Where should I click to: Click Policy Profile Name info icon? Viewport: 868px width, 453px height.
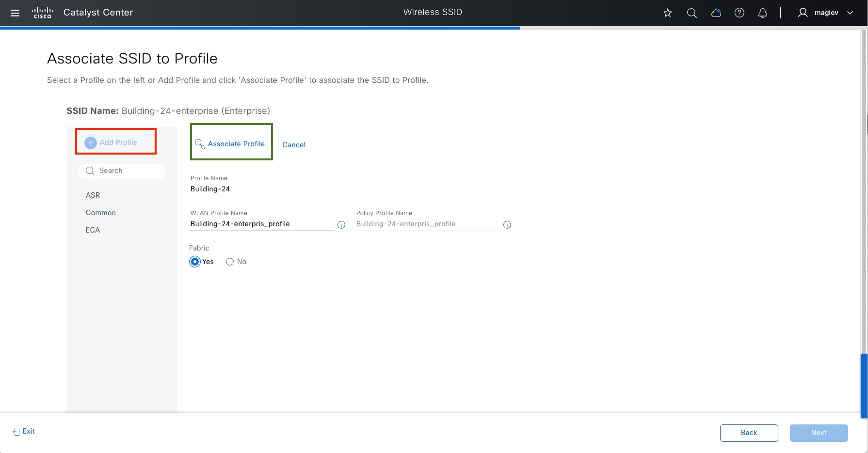tap(507, 225)
